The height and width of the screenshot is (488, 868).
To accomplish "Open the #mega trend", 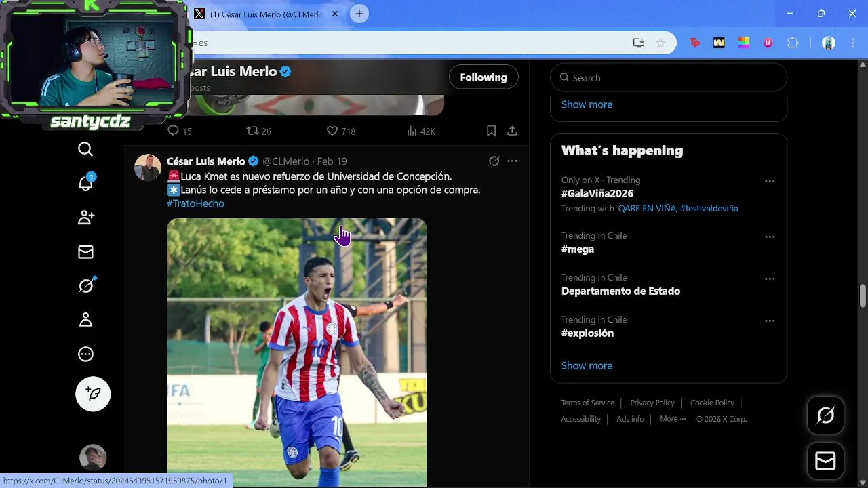I will (578, 249).
